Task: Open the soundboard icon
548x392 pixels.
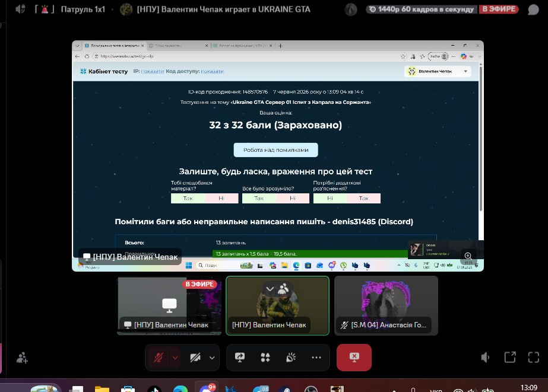Action: (291, 358)
